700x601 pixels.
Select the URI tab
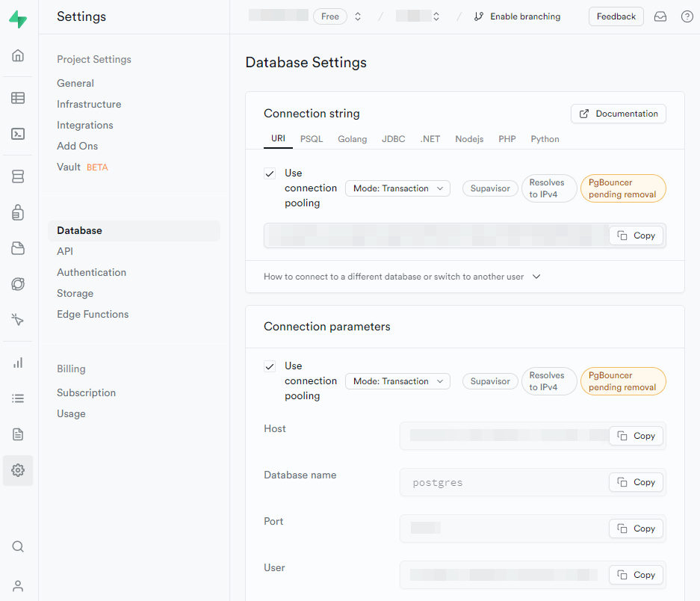tap(278, 138)
